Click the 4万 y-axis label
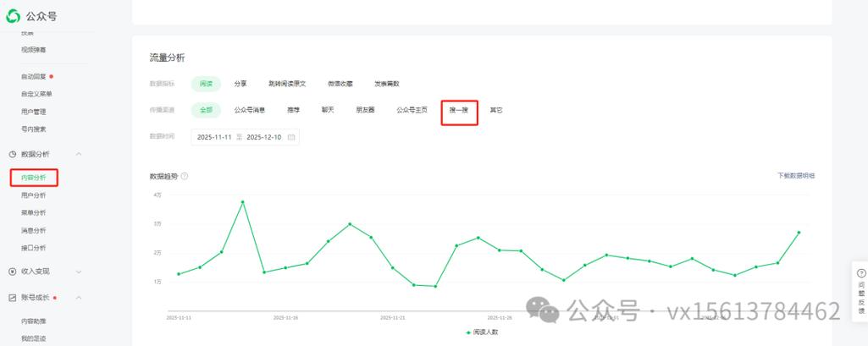The image size is (868, 346). click(158, 195)
